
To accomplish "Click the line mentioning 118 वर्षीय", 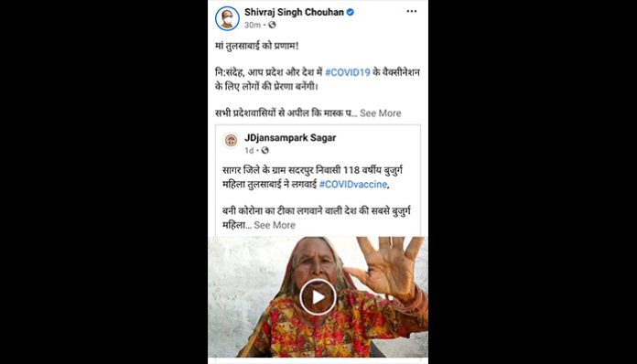I will (312, 170).
